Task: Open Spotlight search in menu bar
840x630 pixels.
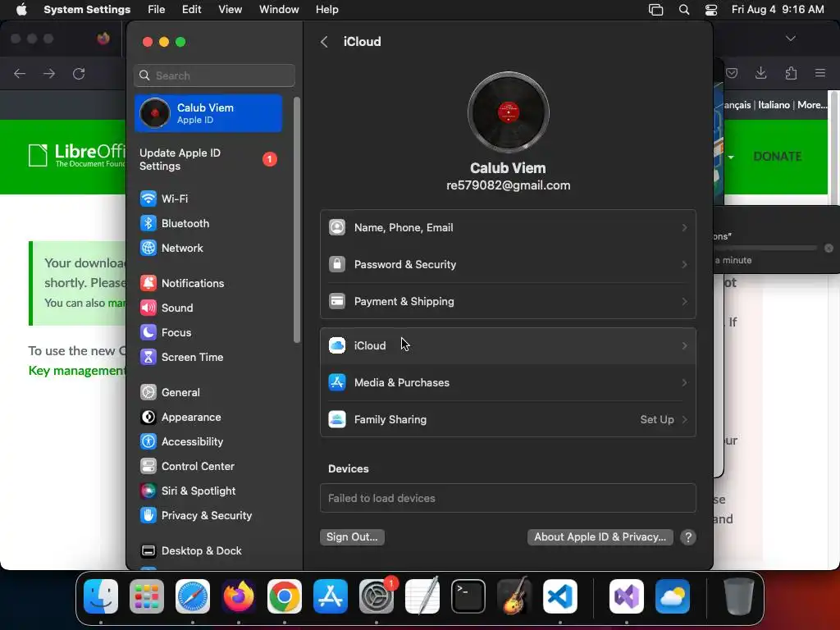Action: tap(684, 10)
